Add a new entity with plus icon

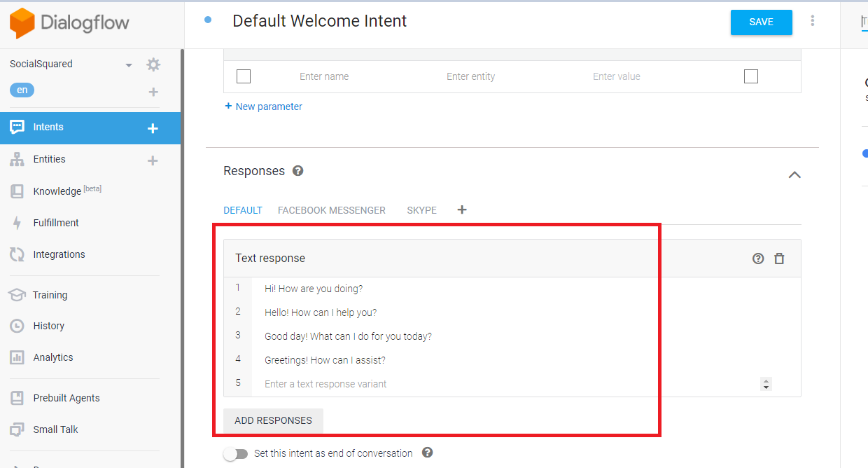click(153, 160)
